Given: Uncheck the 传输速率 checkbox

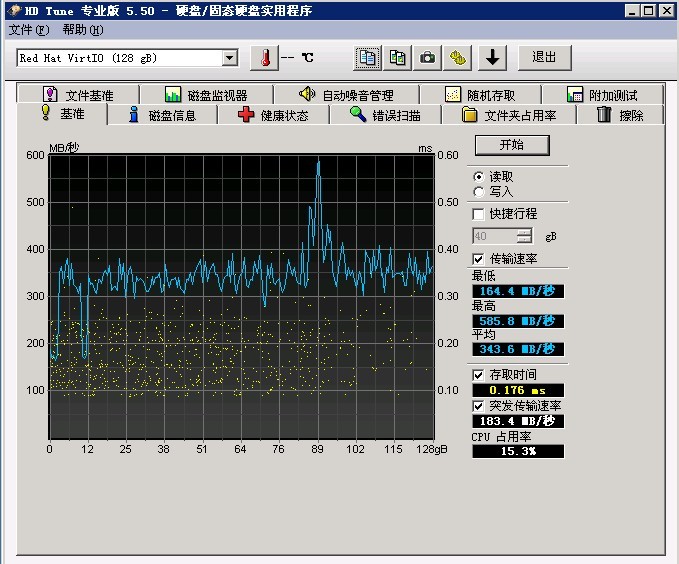Looking at the screenshot, I should click(478, 259).
